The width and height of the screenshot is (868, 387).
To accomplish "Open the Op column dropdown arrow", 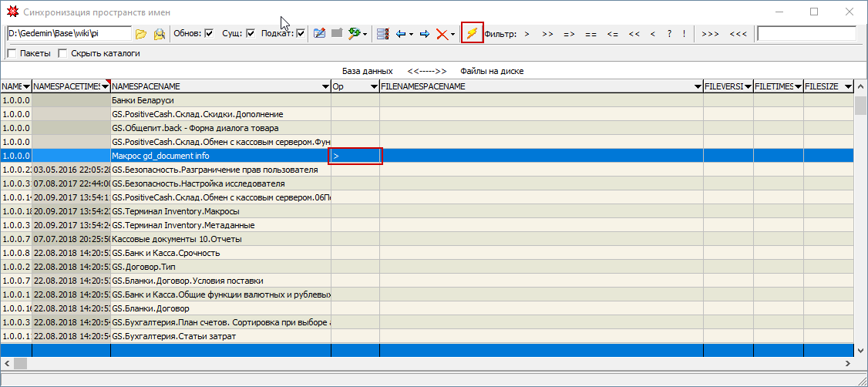I will coord(374,87).
